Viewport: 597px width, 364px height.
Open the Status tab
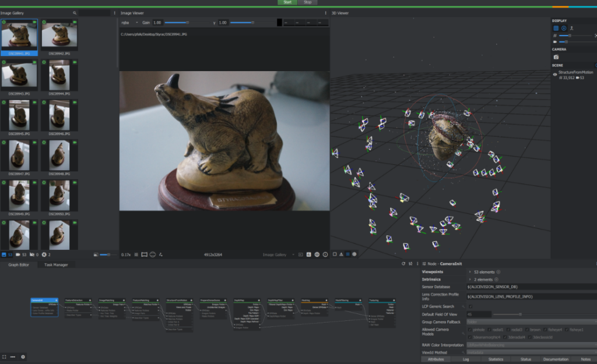(x=525, y=359)
